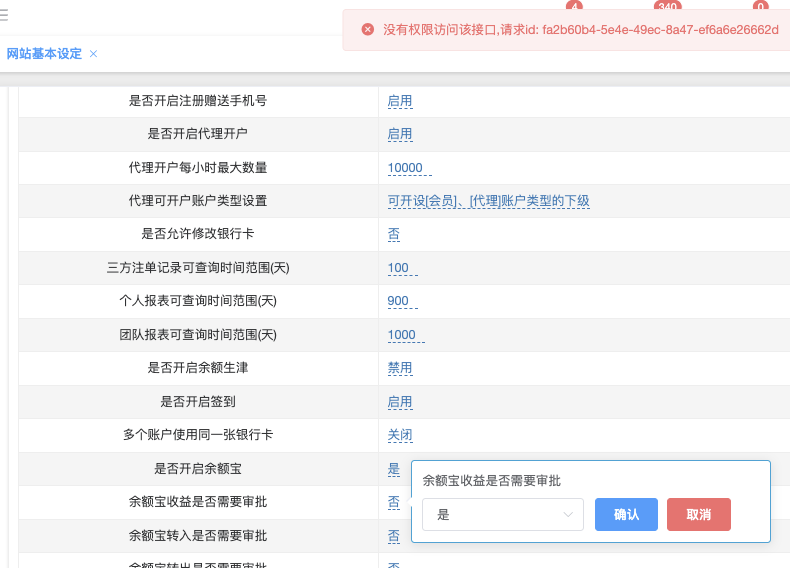Edit 代理开户每小时最大数量 value 10000
The height and width of the screenshot is (568, 790).
(406, 168)
